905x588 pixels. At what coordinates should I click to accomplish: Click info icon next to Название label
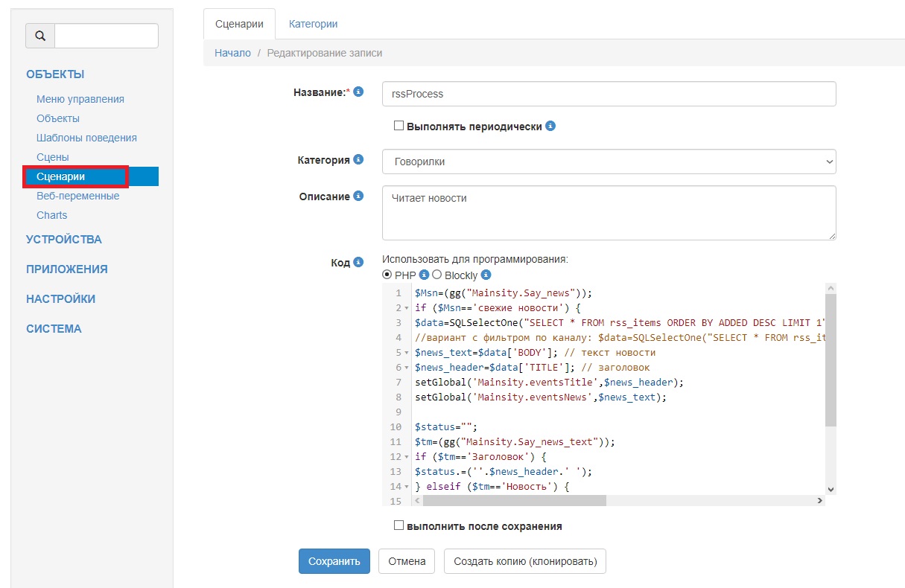coord(358,92)
